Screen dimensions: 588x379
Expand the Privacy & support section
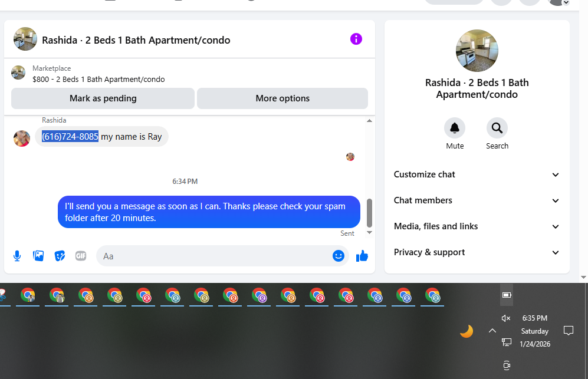click(x=477, y=252)
